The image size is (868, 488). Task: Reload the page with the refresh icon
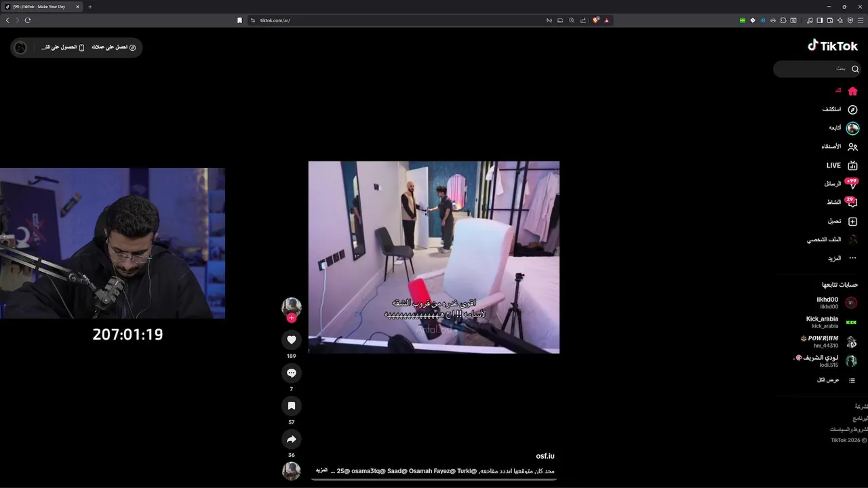click(28, 20)
